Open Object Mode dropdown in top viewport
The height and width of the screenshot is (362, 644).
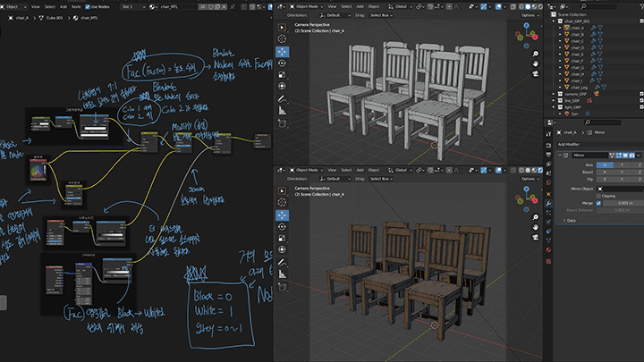(306, 6)
